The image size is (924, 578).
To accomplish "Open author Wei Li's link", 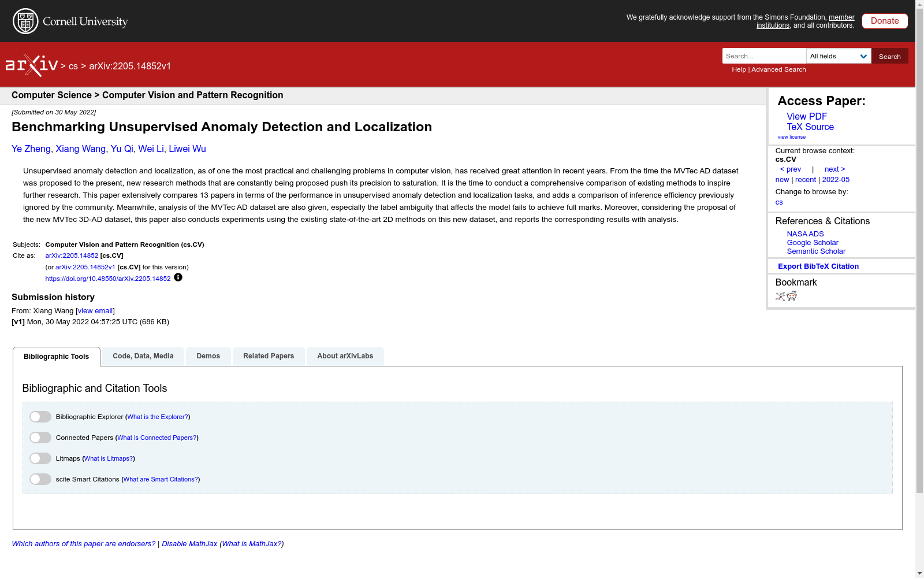I will pos(151,149).
